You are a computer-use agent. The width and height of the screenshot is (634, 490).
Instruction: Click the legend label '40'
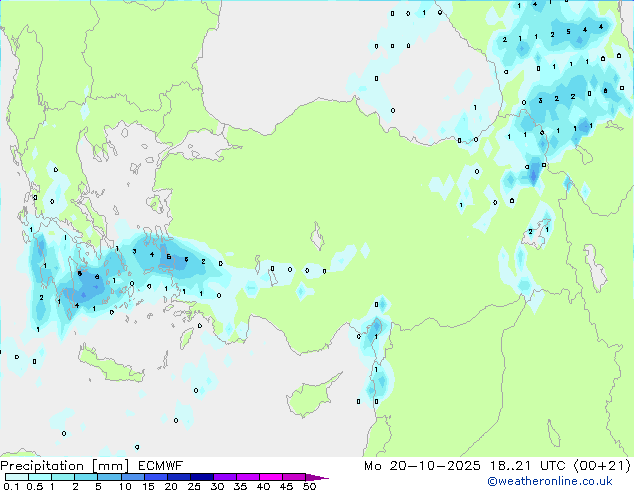[263, 486]
